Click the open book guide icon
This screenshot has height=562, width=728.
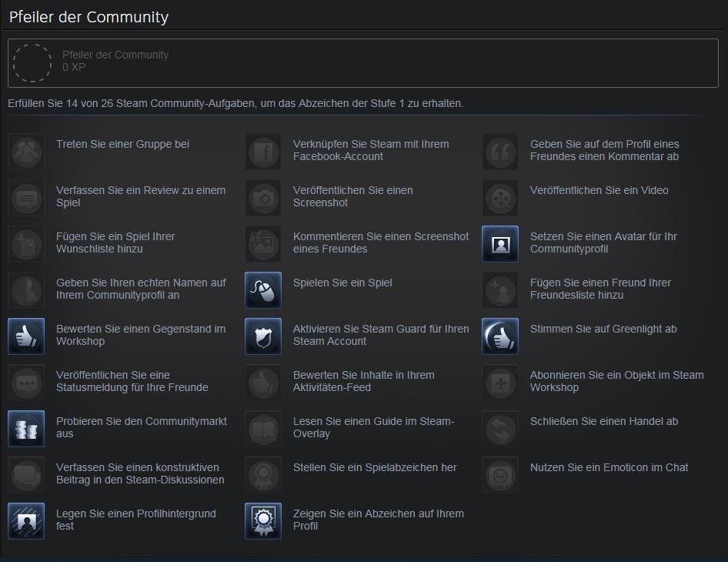pos(263,429)
